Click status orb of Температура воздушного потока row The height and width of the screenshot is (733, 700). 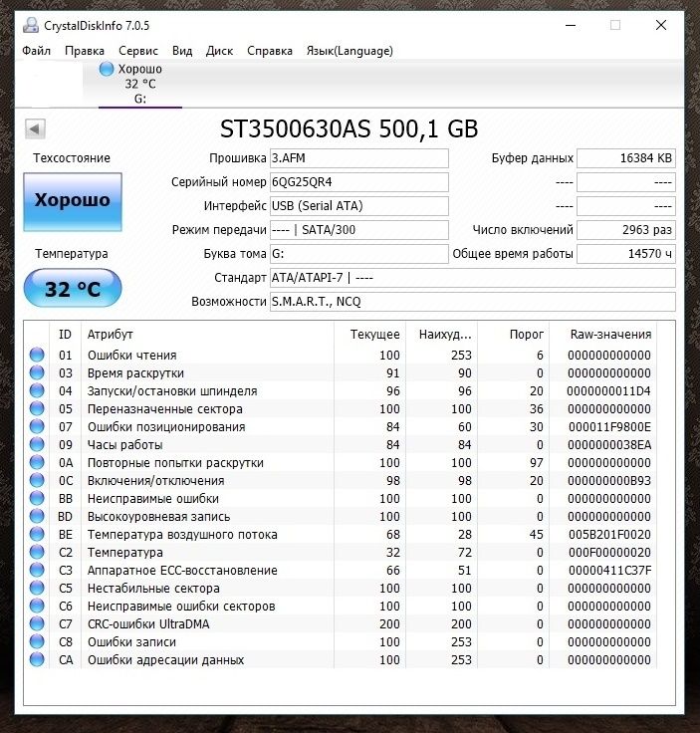(37, 534)
